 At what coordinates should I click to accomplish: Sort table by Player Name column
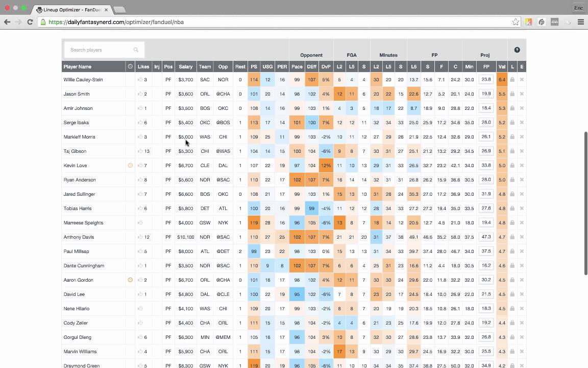point(77,67)
